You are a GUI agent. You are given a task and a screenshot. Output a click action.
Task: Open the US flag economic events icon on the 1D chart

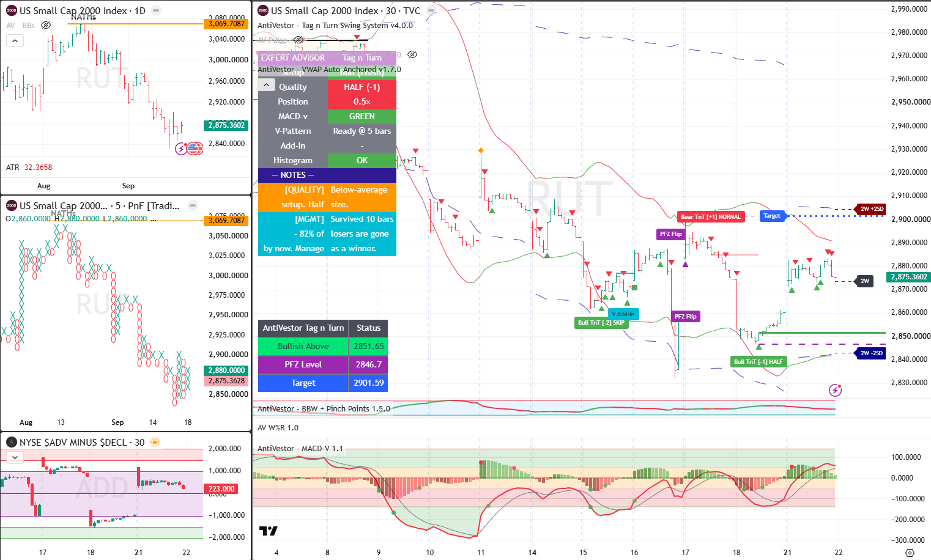coord(194,149)
